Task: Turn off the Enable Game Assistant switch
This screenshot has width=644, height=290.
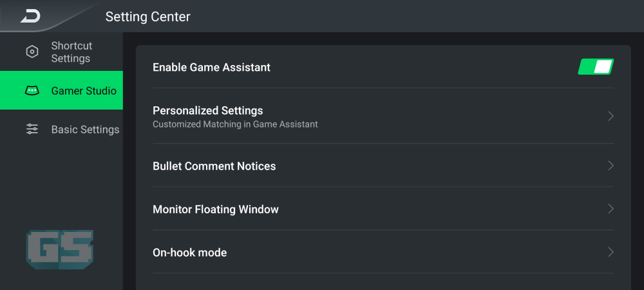Action: [x=596, y=67]
